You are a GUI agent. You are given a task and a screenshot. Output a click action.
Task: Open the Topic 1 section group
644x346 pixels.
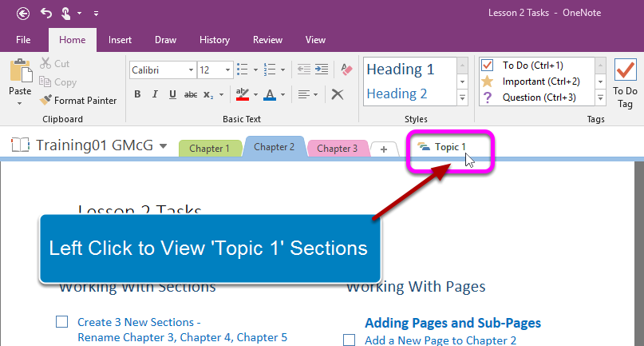[x=442, y=147]
